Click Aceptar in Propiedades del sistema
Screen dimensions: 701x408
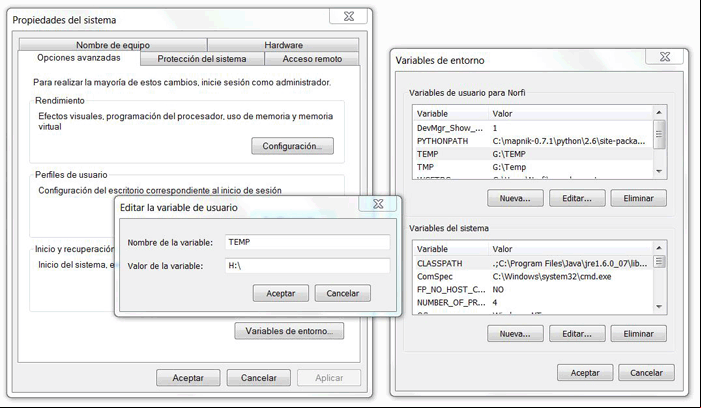pyautogui.click(x=188, y=378)
